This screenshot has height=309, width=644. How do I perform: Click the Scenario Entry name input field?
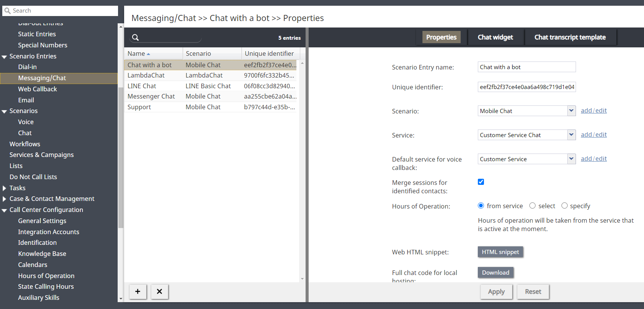526,67
